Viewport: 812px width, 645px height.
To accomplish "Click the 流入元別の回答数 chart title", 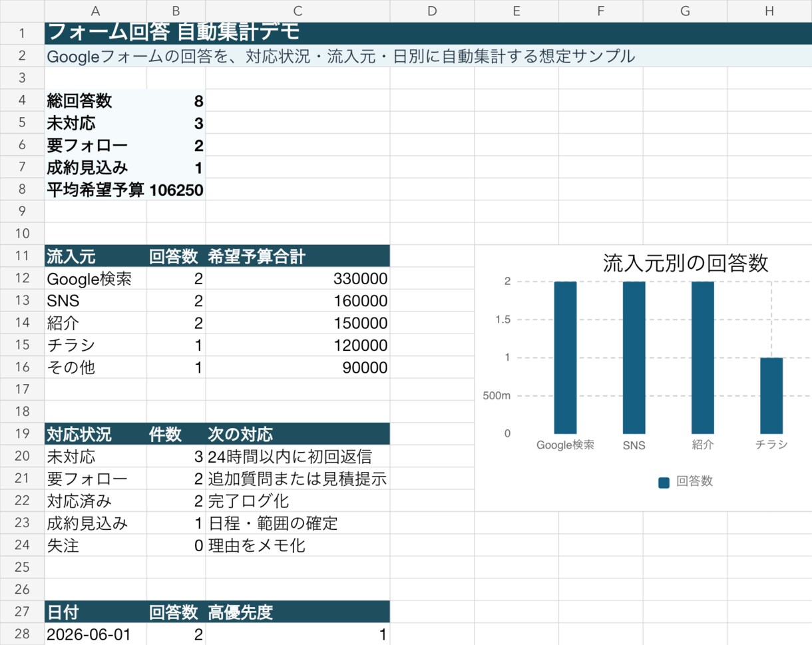I will click(x=686, y=263).
